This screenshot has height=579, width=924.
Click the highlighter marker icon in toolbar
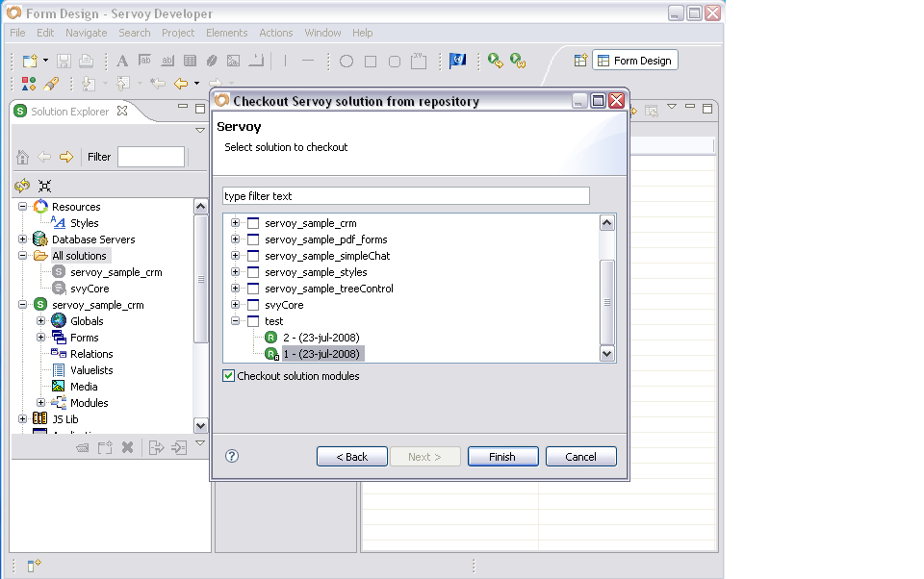(51, 85)
